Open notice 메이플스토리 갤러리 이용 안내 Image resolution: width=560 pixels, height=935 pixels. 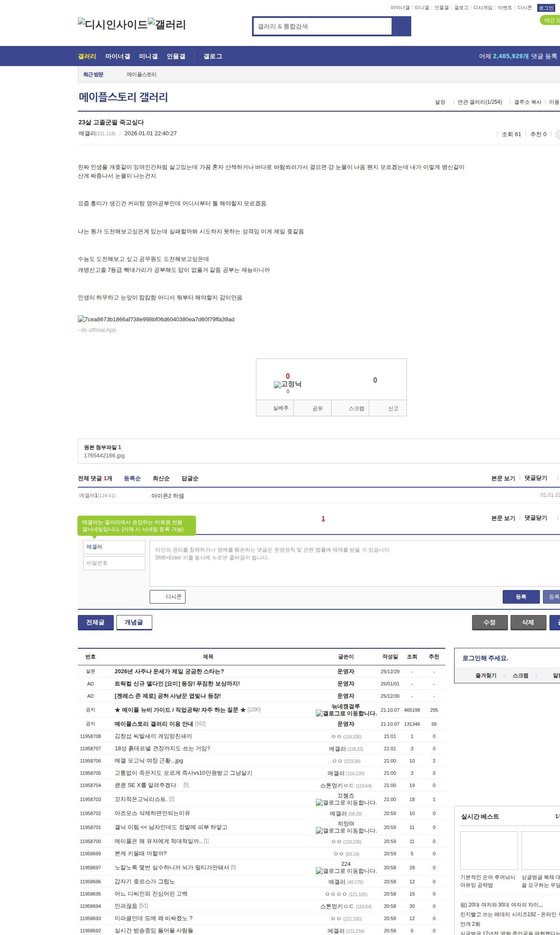[x=154, y=724]
